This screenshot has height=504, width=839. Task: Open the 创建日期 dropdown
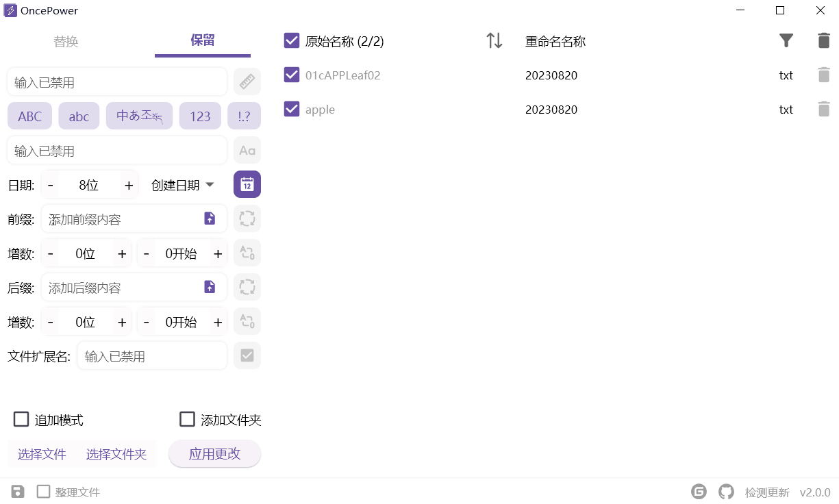pos(182,185)
